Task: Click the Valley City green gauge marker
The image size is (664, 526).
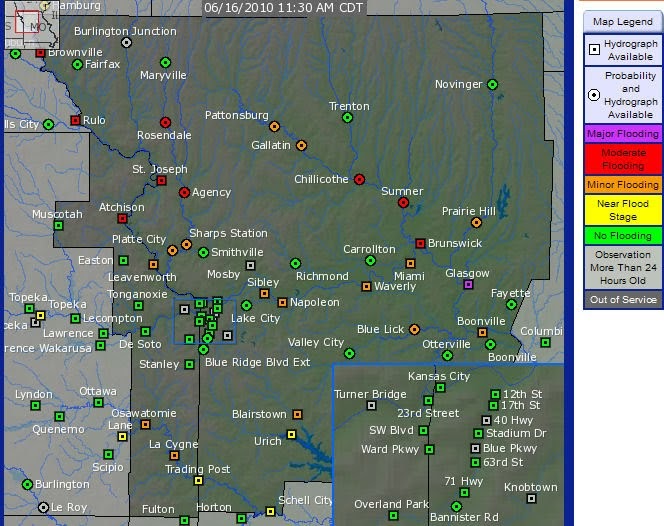Action: coord(349,353)
